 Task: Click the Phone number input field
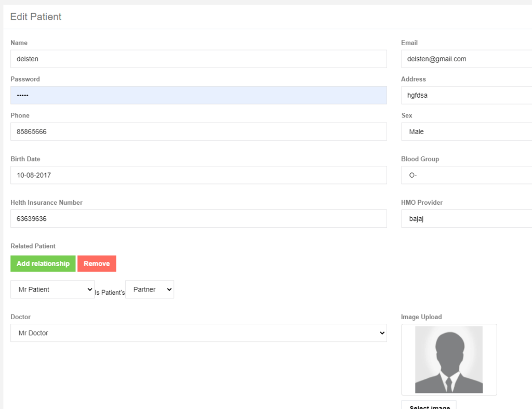click(x=198, y=131)
